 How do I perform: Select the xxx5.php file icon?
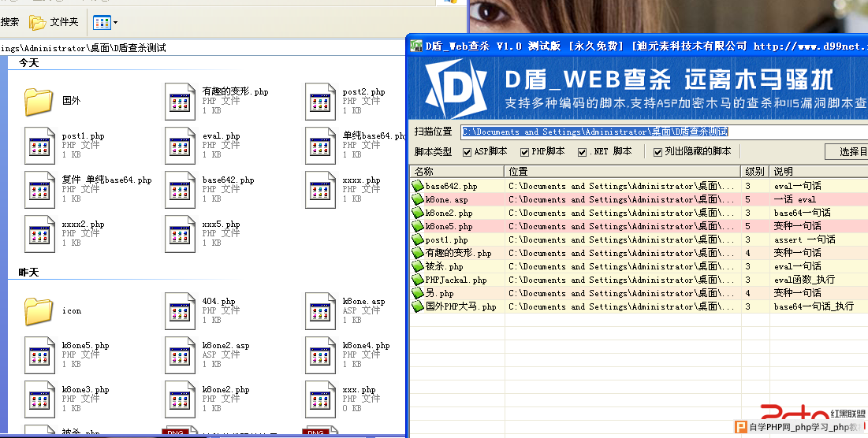(180, 234)
